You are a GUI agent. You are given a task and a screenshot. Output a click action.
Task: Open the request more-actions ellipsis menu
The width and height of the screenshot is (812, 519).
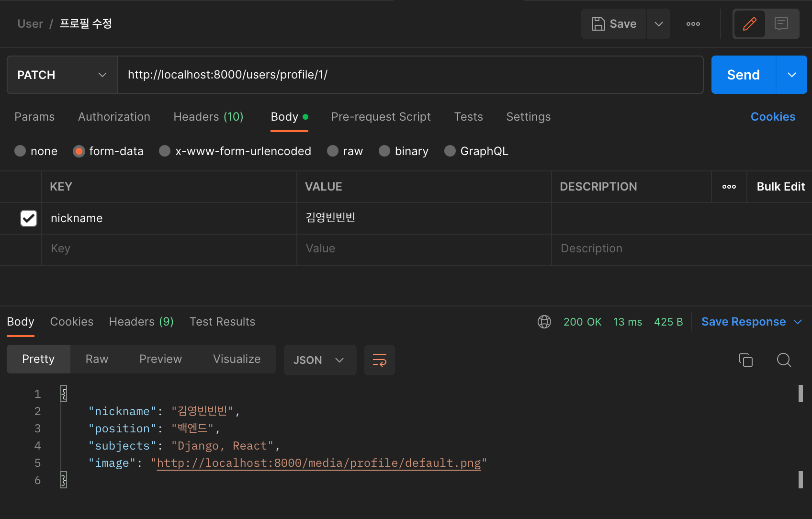(x=693, y=24)
